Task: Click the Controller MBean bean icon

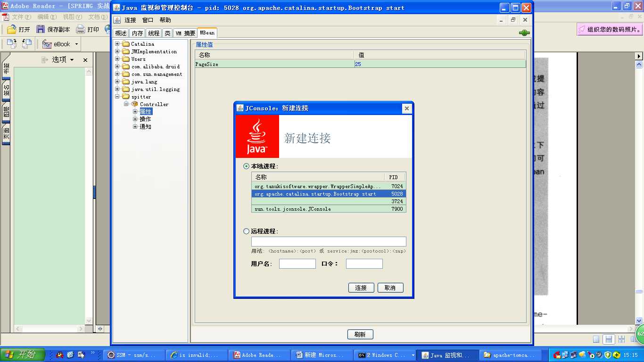Action: [135, 104]
